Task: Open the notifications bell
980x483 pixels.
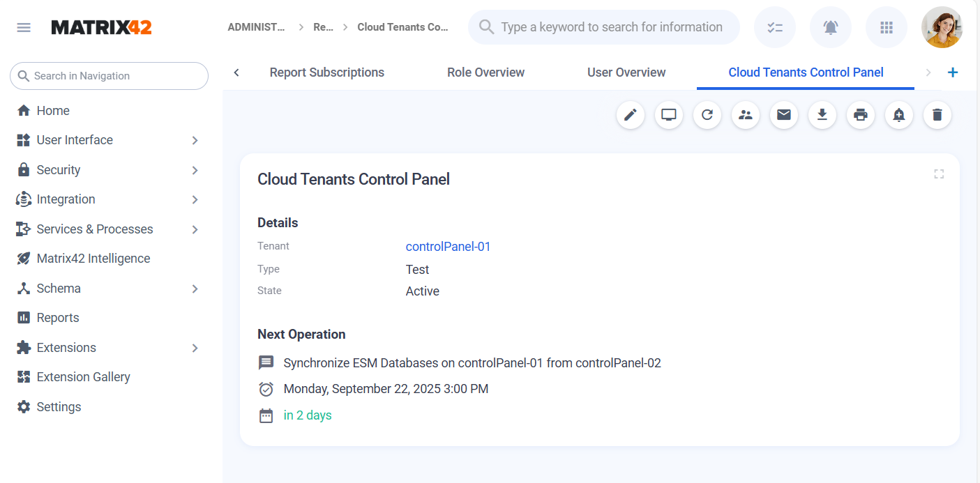Action: pos(831,28)
